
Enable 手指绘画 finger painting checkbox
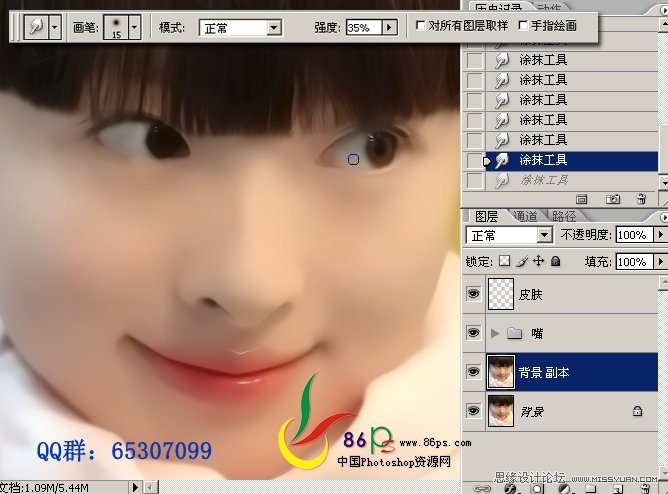[x=523, y=26]
